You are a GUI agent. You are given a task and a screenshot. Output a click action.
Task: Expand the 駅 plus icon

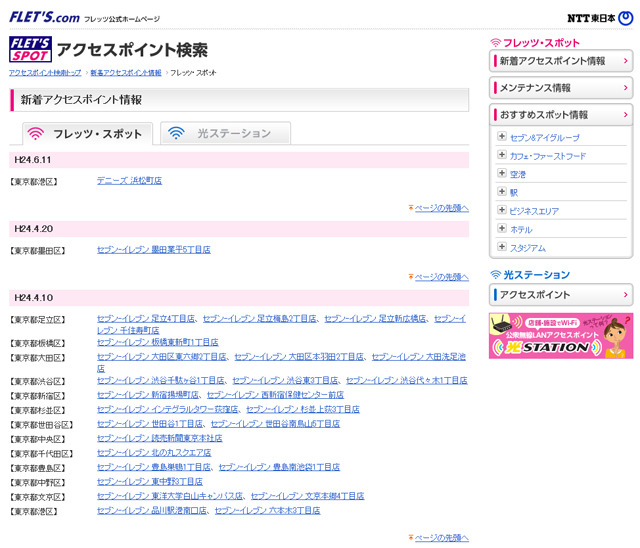pos(502,191)
